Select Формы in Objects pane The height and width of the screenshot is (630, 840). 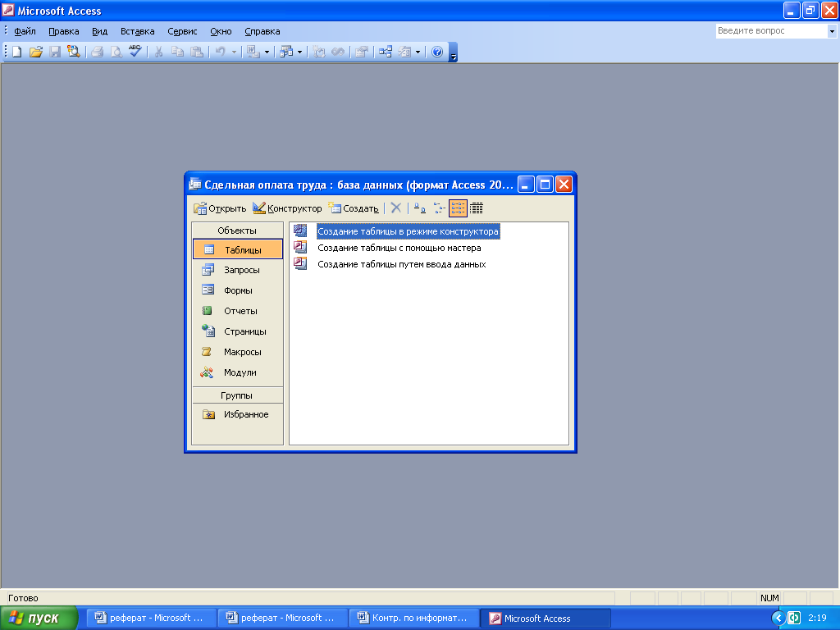pyautogui.click(x=237, y=290)
